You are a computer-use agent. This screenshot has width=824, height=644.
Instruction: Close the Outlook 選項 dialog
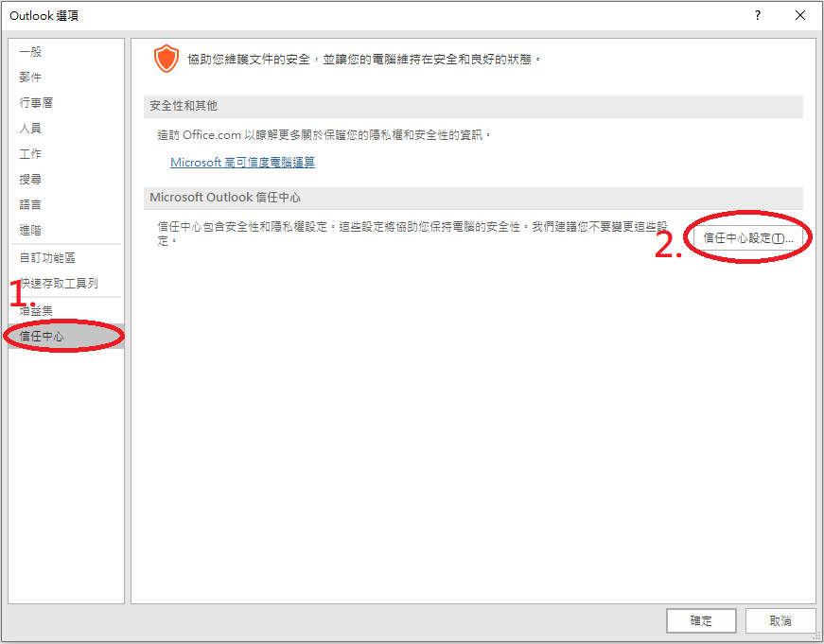point(800,15)
